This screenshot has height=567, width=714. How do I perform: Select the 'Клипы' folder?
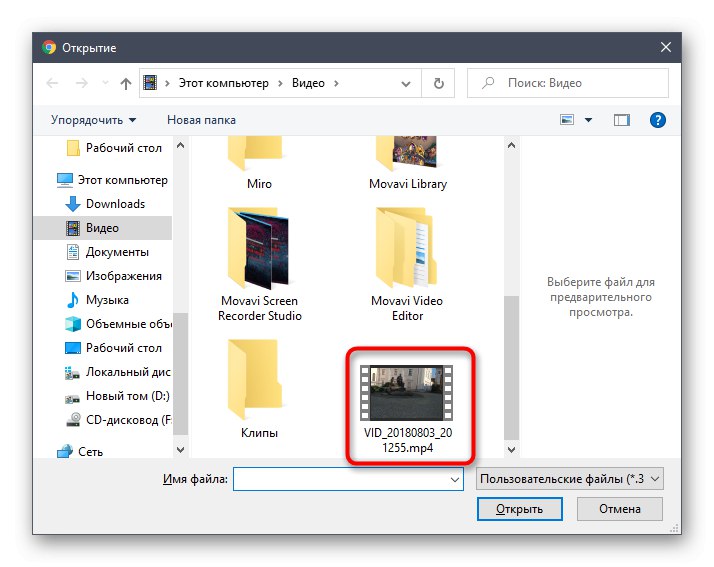[259, 389]
